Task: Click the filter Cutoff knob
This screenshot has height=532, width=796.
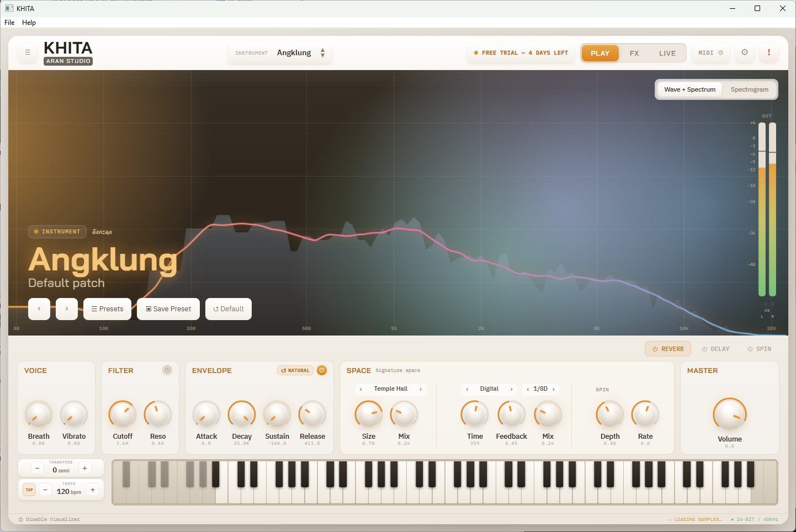Action: [x=123, y=414]
